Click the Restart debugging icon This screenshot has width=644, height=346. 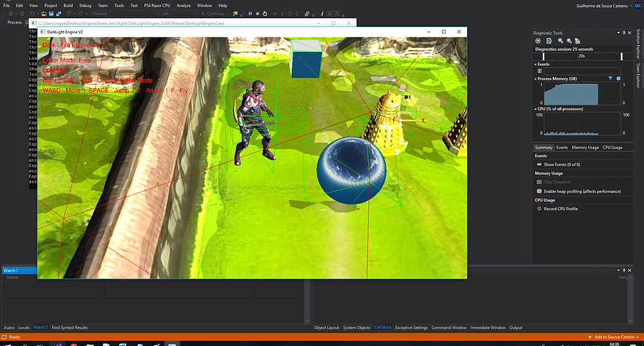click(x=265, y=14)
